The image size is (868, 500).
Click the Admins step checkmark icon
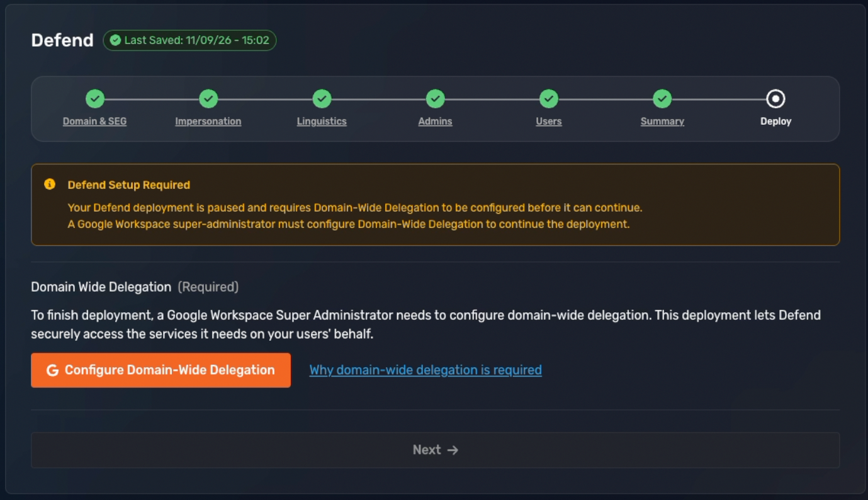coord(435,99)
